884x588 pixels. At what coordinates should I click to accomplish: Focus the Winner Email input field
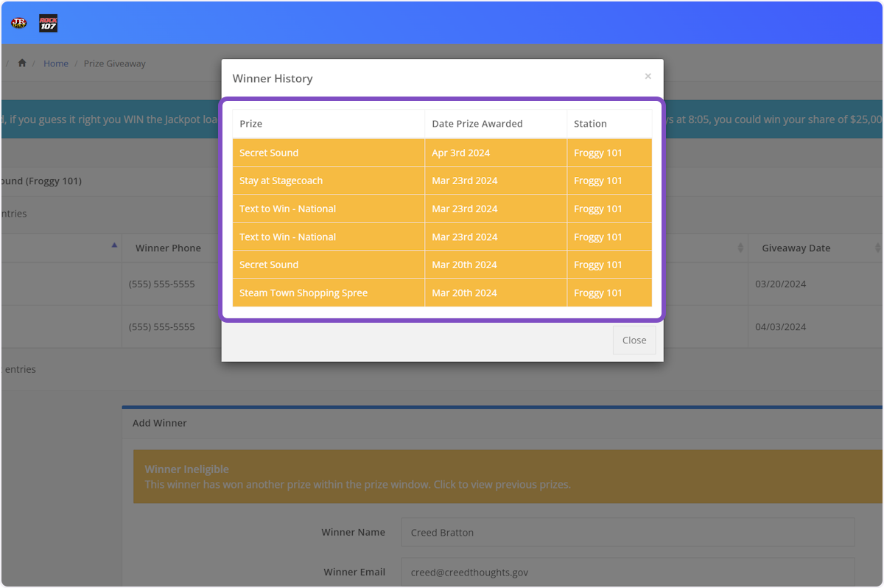(628, 572)
